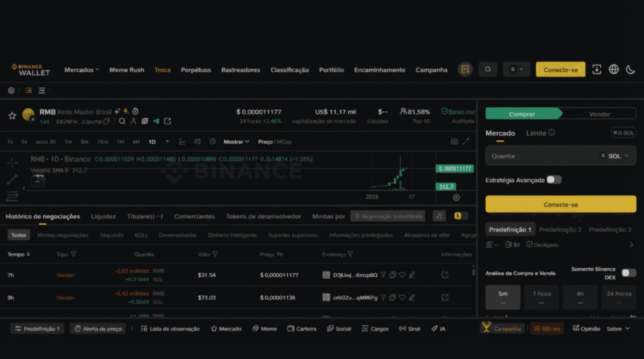Image resolution: width=644 pixels, height=359 pixels.
Task: Go to the Perpétuos menu item
Action: pyautogui.click(x=196, y=70)
